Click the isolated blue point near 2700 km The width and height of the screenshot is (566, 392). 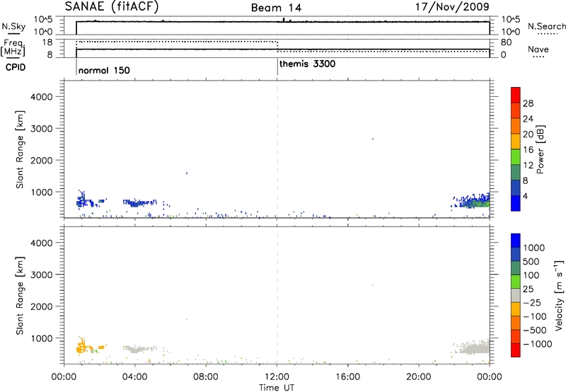coord(373,139)
